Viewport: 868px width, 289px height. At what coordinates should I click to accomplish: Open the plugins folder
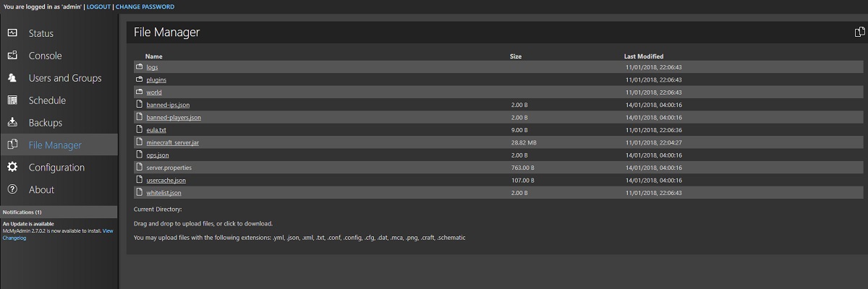click(156, 79)
